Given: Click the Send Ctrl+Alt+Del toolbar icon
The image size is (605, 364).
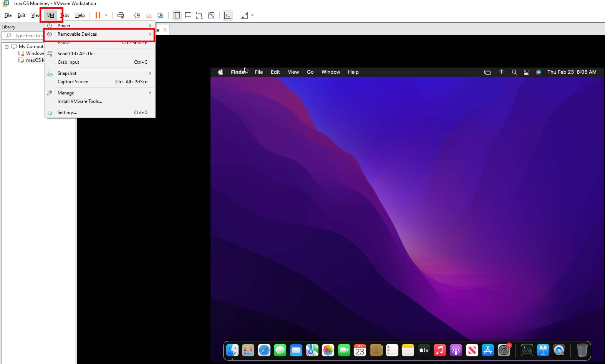Looking at the screenshot, I should tap(121, 15).
